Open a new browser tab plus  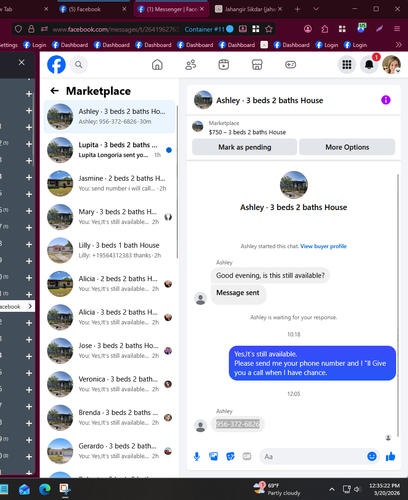[297, 9]
